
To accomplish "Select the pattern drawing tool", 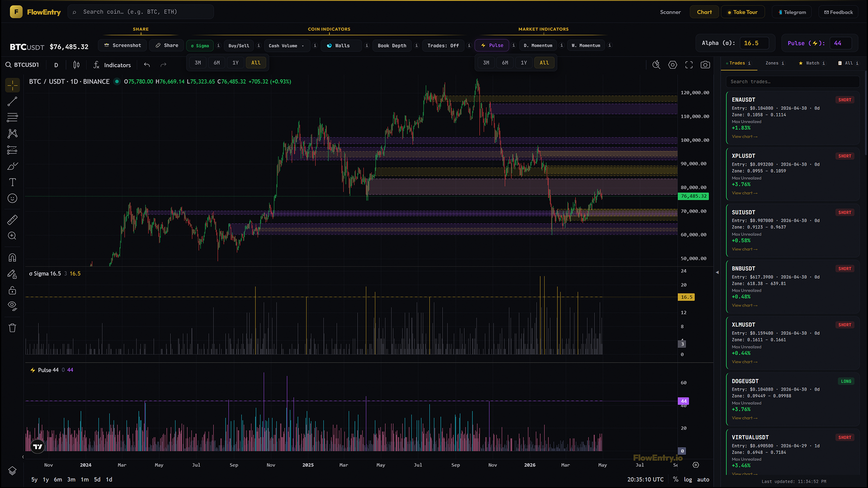I will point(12,134).
